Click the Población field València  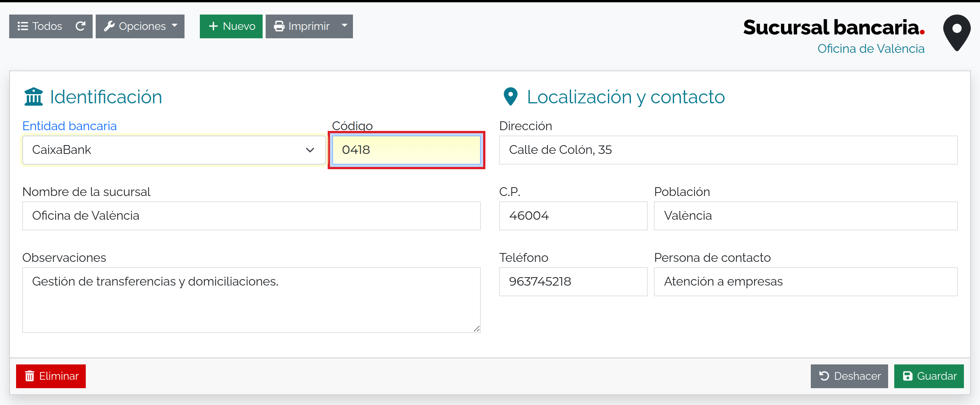(x=806, y=216)
